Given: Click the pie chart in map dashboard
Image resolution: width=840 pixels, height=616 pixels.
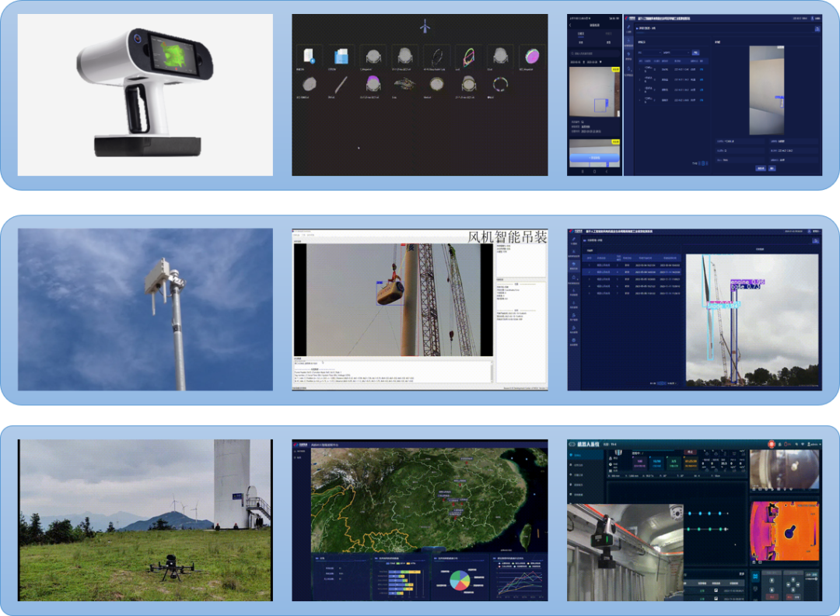Looking at the screenshot, I should (460, 580).
